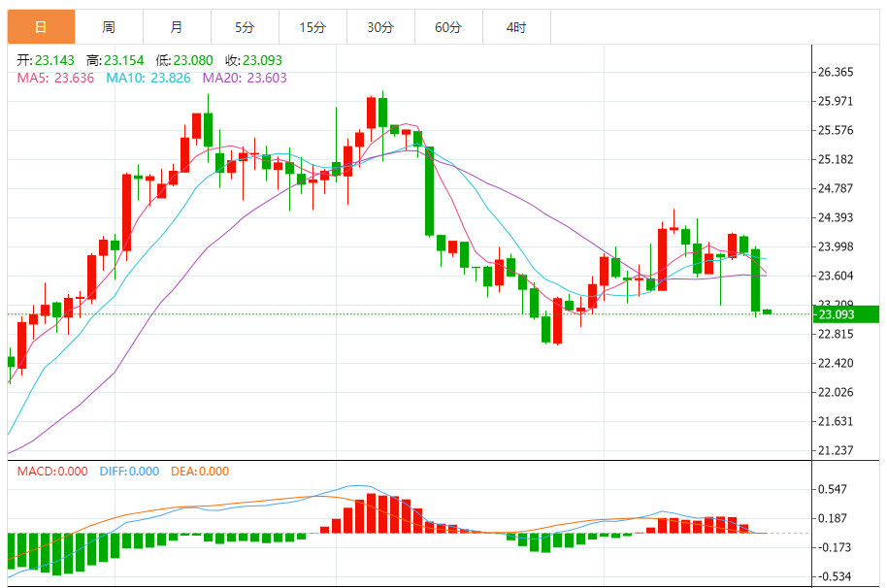Click the -0.173 MACD axis label
Screen dimensions: 887x588
click(x=833, y=548)
